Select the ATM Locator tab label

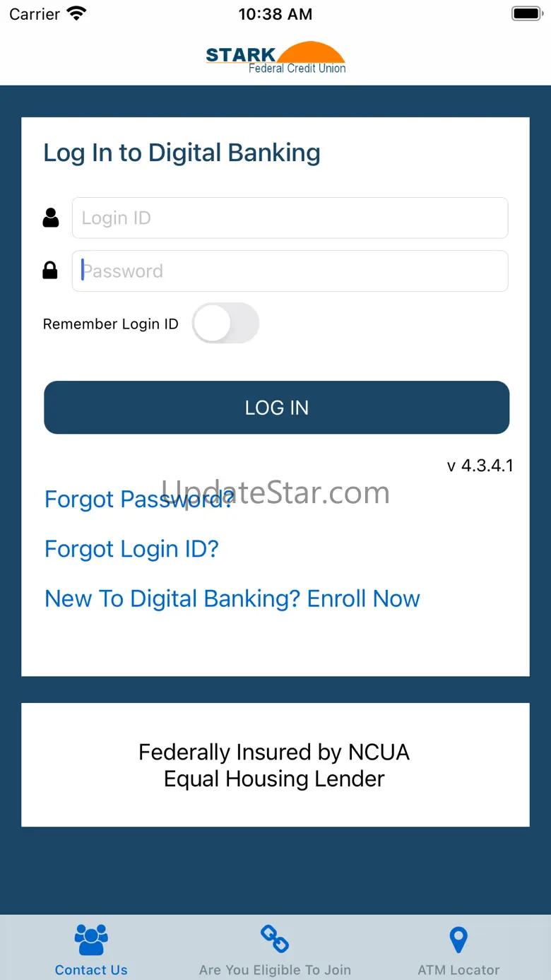point(458,970)
